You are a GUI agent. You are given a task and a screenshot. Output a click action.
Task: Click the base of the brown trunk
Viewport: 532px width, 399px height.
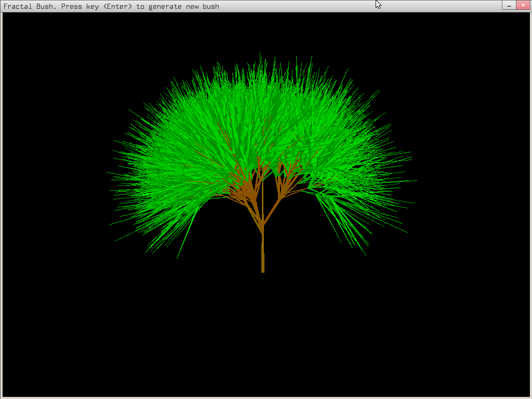263,269
